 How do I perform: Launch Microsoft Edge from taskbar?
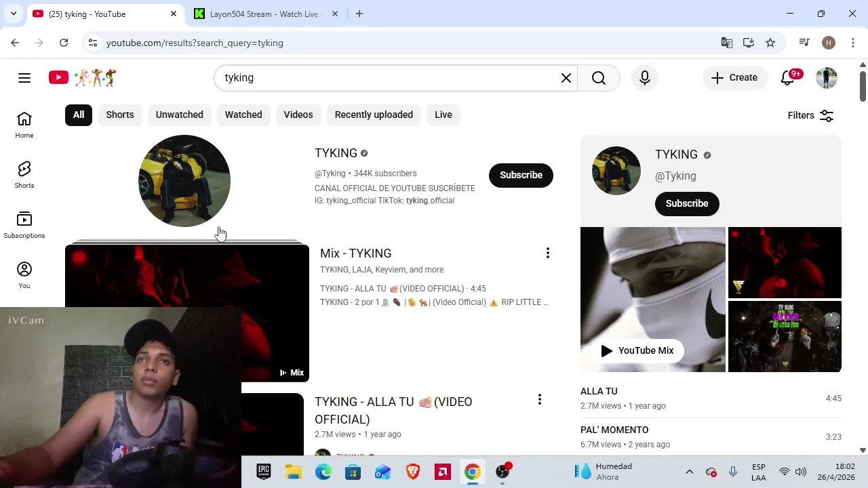(323, 472)
